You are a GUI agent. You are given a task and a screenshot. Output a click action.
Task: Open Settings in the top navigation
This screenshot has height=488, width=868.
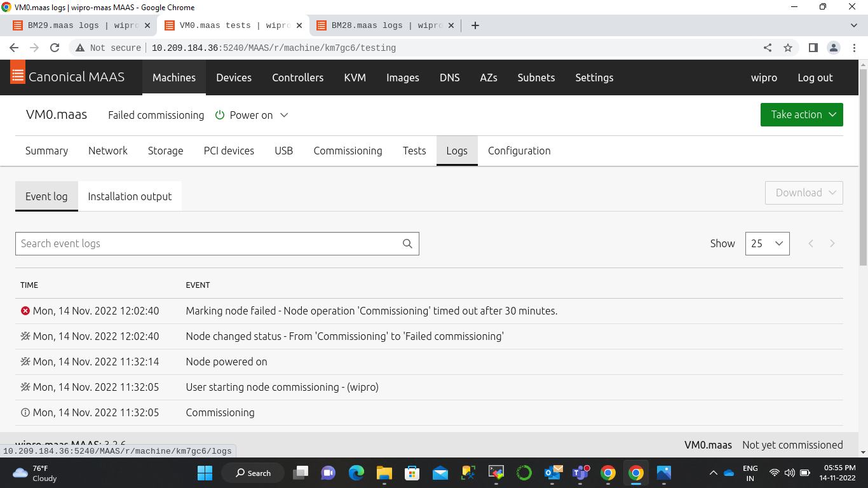pyautogui.click(x=594, y=78)
